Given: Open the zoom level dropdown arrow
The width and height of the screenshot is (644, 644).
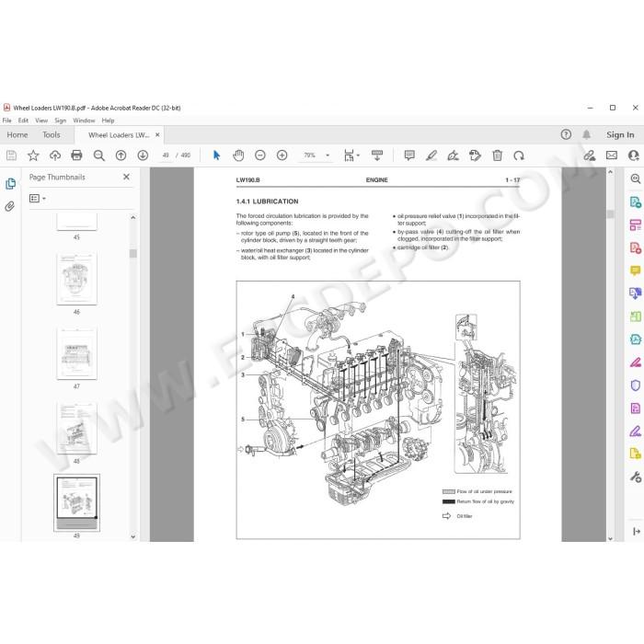Looking at the screenshot, I should pyautogui.click(x=328, y=155).
